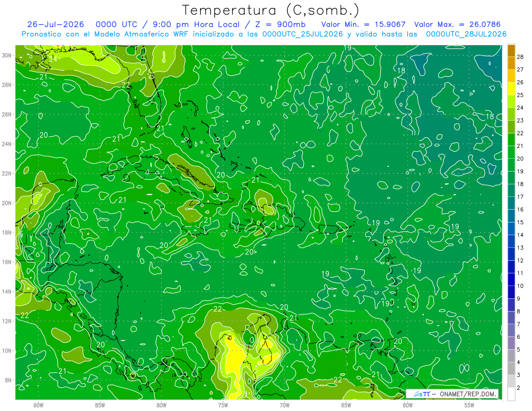Click the color-scale label '6'
The image size is (532, 411).
(519, 337)
